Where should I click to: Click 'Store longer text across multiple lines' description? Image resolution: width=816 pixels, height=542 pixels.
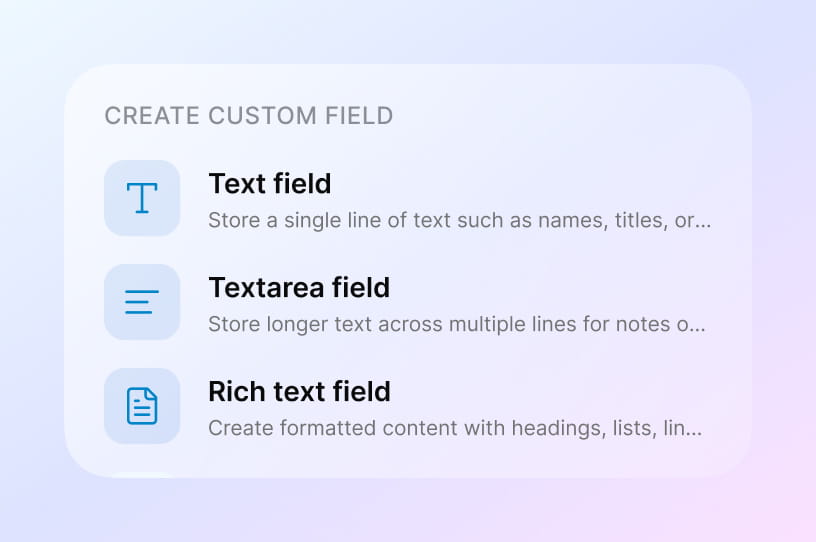(457, 324)
